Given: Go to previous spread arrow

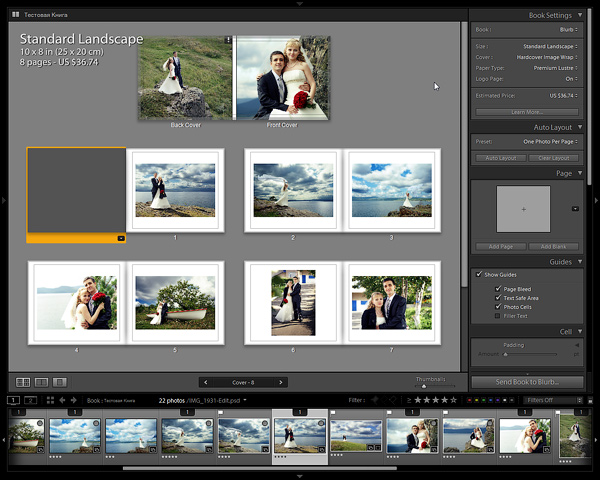Looking at the screenshot, I should click(x=205, y=382).
